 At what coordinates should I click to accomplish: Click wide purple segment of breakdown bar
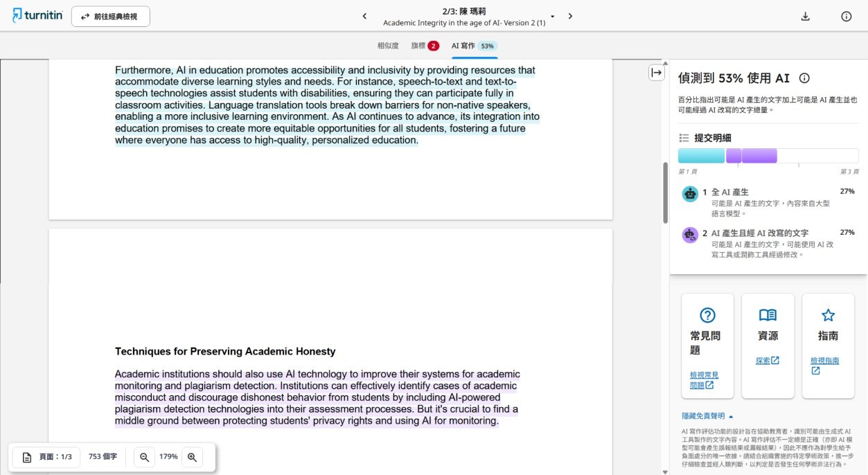point(759,156)
